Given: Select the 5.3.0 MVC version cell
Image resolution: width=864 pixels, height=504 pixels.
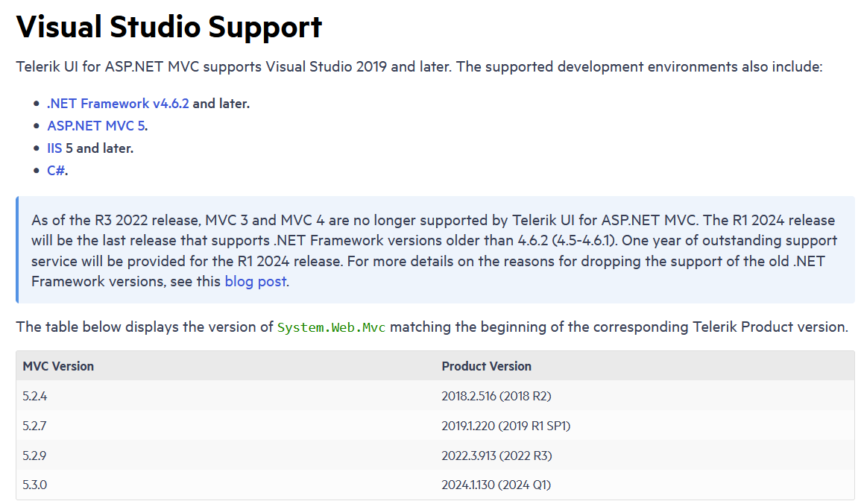Looking at the screenshot, I should (35, 485).
